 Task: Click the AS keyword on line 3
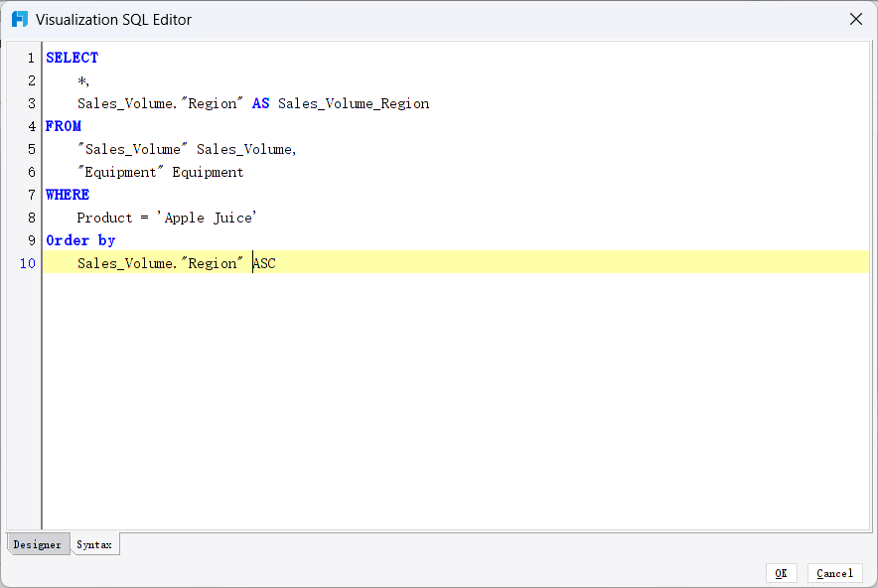pos(261,103)
